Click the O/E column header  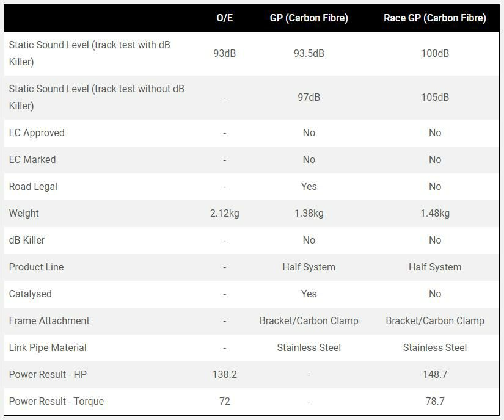224,18
